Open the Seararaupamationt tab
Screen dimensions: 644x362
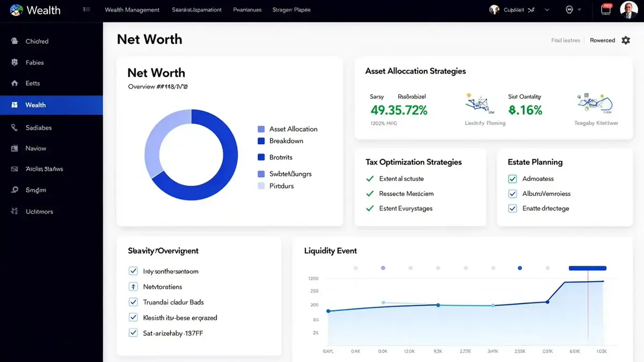coord(197,10)
